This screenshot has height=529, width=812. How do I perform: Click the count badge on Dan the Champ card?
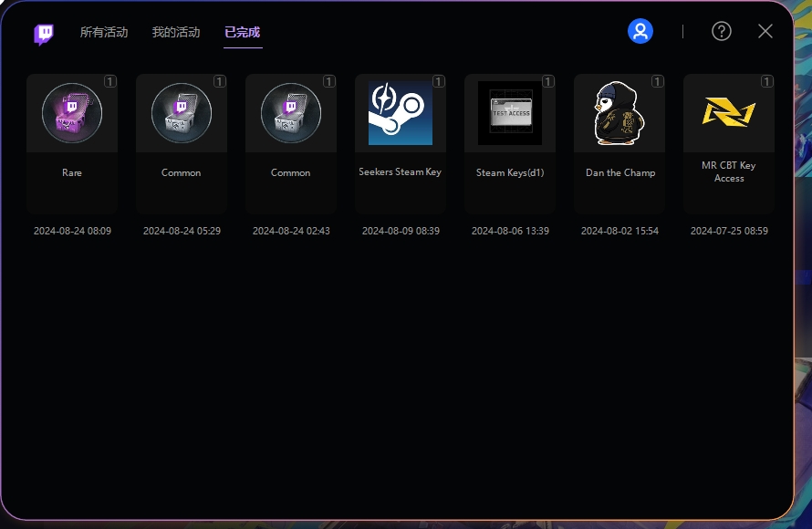[658, 81]
